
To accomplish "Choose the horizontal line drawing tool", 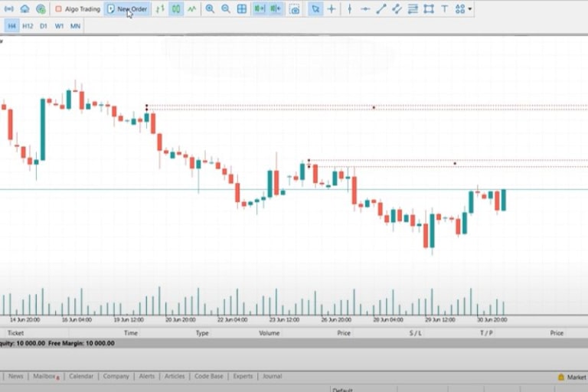I will tap(365, 9).
